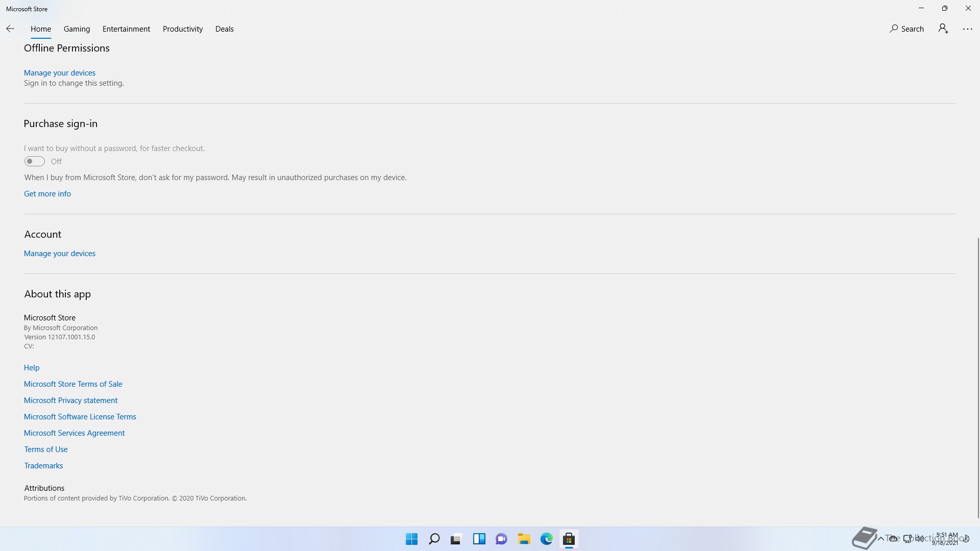Open File Explorer from the taskbar
This screenshot has width=980, height=551.
(524, 539)
